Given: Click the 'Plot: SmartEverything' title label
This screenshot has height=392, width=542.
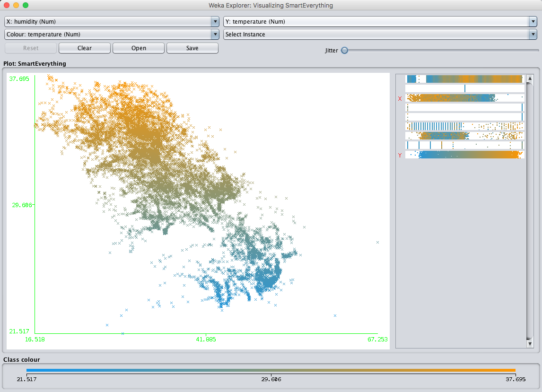Looking at the screenshot, I should point(35,64).
